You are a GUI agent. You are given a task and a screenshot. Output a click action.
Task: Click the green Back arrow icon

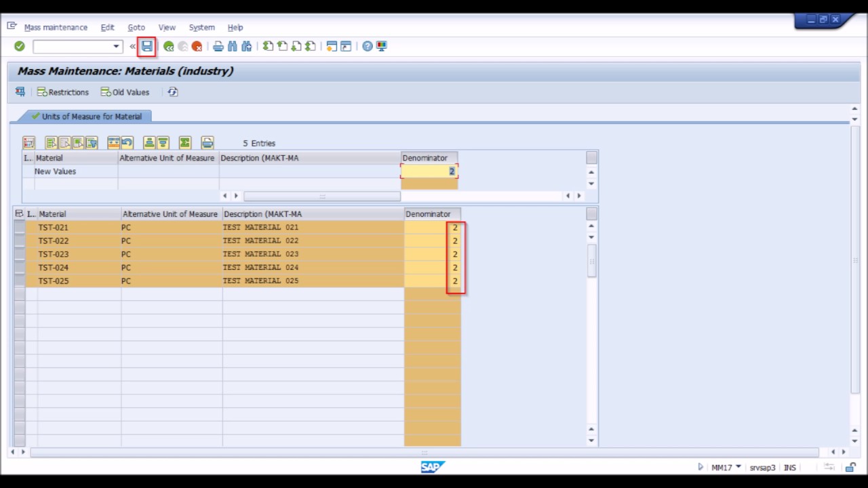point(168,46)
